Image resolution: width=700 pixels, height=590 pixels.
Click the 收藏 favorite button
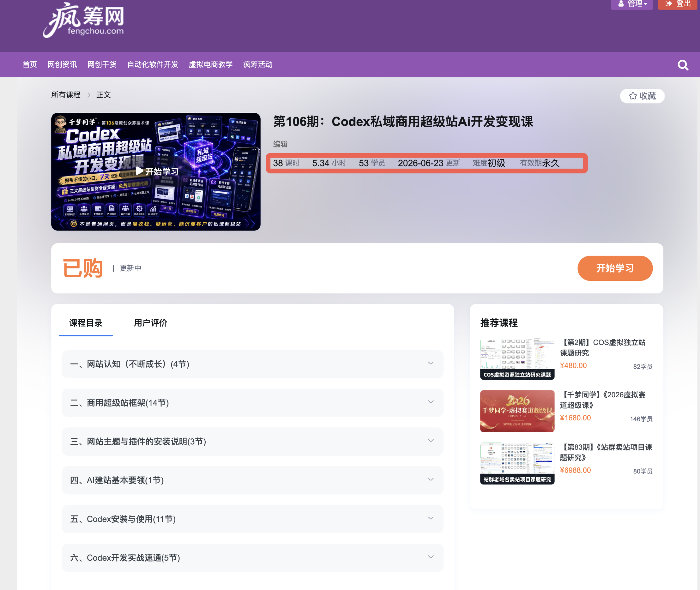click(642, 96)
